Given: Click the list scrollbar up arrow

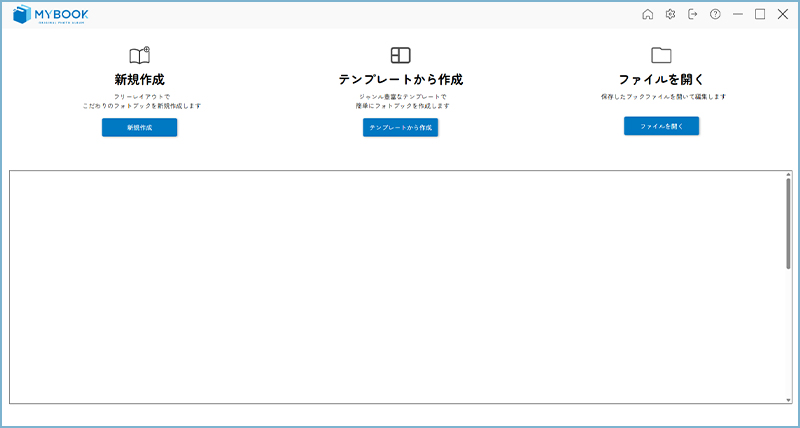Looking at the screenshot, I should click(788, 175).
